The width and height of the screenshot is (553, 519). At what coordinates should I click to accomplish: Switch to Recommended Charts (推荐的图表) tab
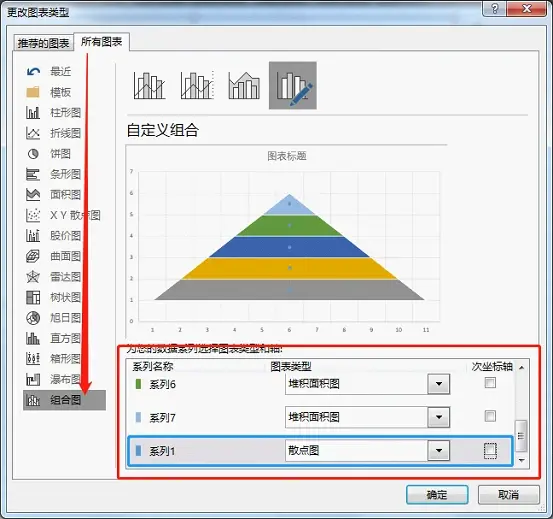point(44,43)
